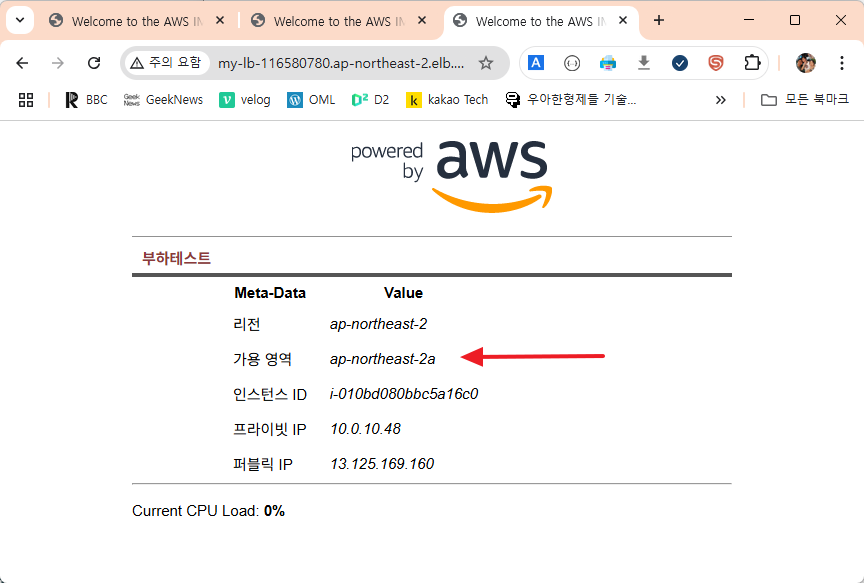Minimize the browser window
Screen dimensions: 864x583
coord(749,20)
